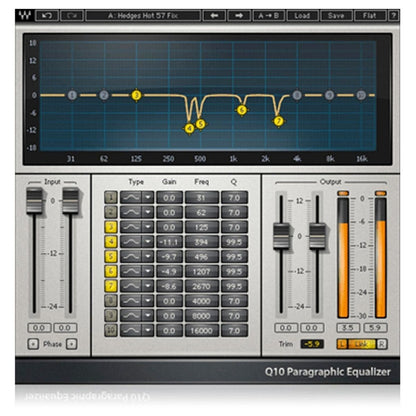Open band 6 filter type dropdown arrow

[x=148, y=271]
